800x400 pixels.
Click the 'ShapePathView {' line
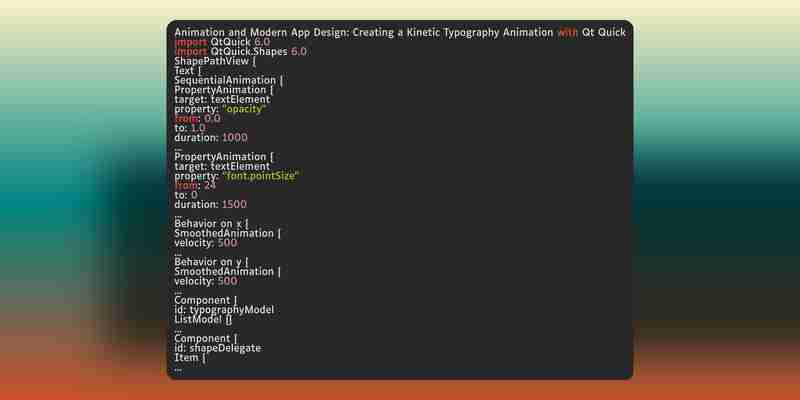pyautogui.click(x=215, y=61)
